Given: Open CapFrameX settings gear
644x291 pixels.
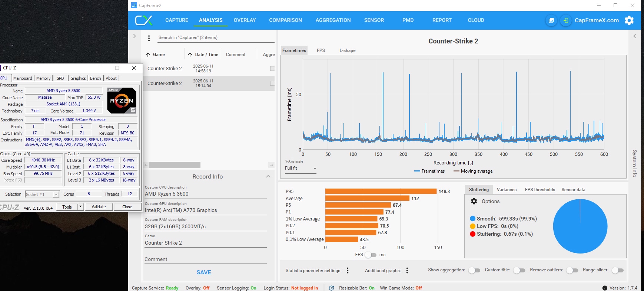Looking at the screenshot, I should [629, 20].
